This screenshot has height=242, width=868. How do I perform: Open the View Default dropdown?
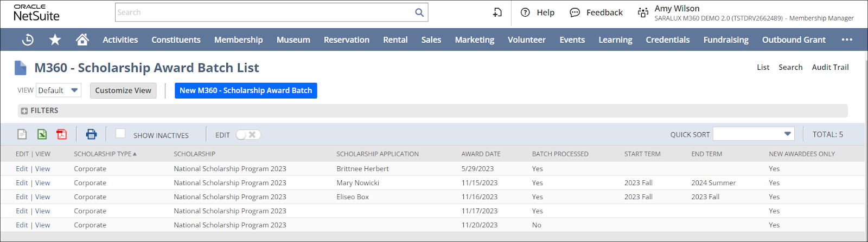(59, 90)
